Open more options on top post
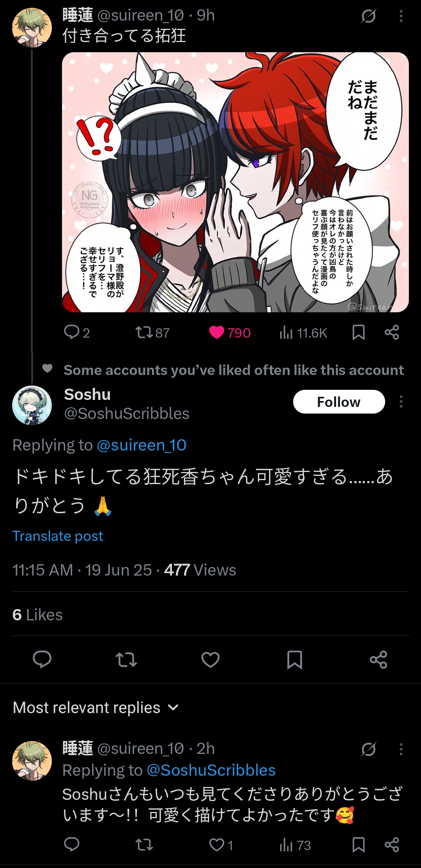This screenshot has height=868, width=421. [401, 16]
